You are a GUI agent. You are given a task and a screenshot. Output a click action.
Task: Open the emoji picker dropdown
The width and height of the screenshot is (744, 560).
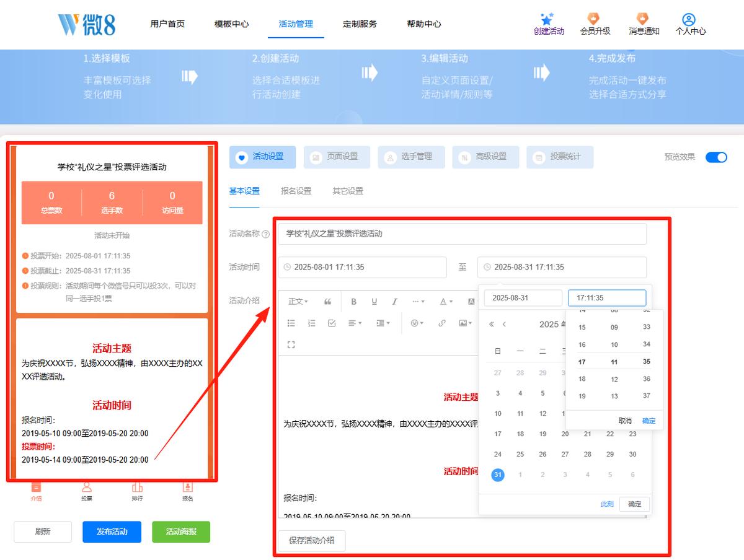click(417, 323)
